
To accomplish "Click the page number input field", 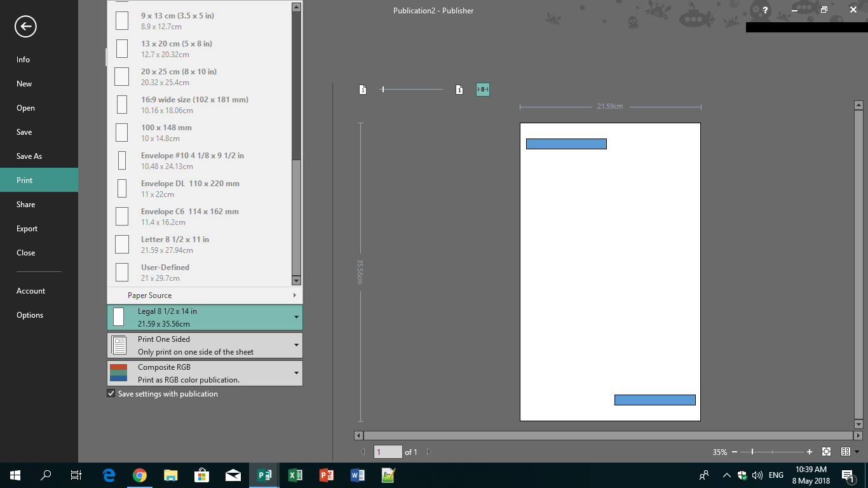I will point(388,452).
